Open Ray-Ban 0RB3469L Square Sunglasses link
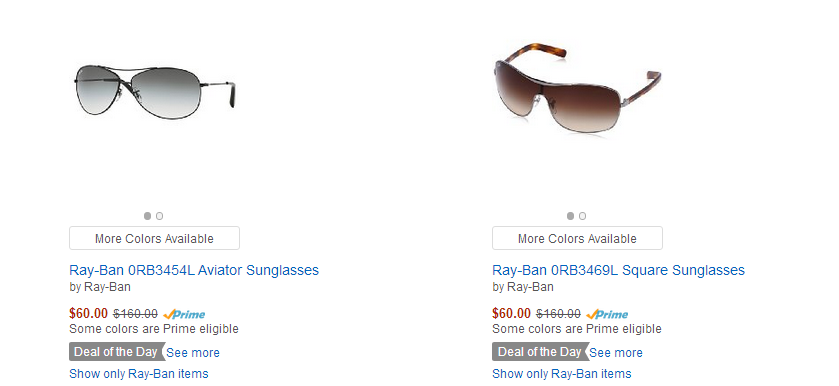839x386 pixels. coord(619,270)
